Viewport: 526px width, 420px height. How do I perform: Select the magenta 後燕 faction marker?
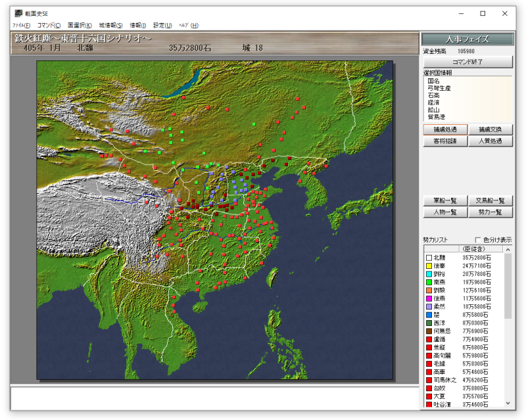click(x=429, y=298)
